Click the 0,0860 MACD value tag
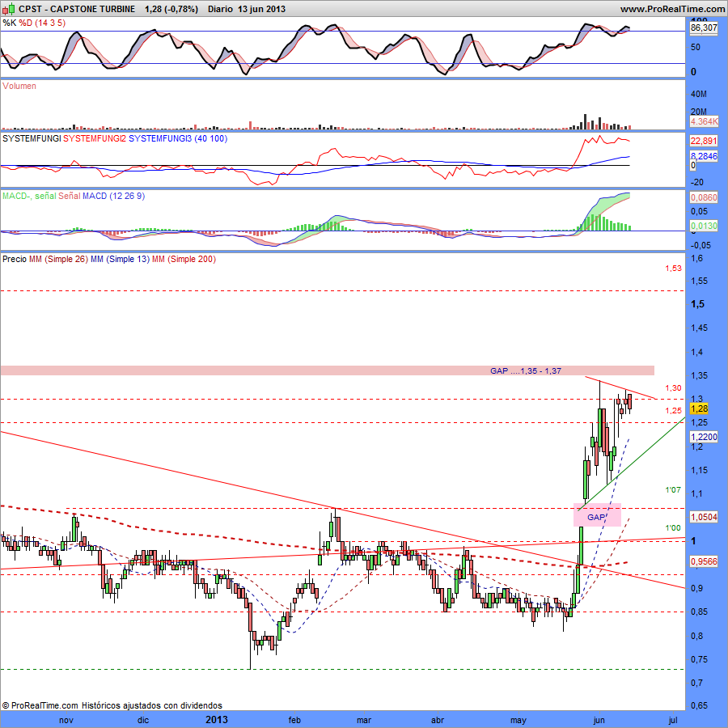 pos(704,197)
